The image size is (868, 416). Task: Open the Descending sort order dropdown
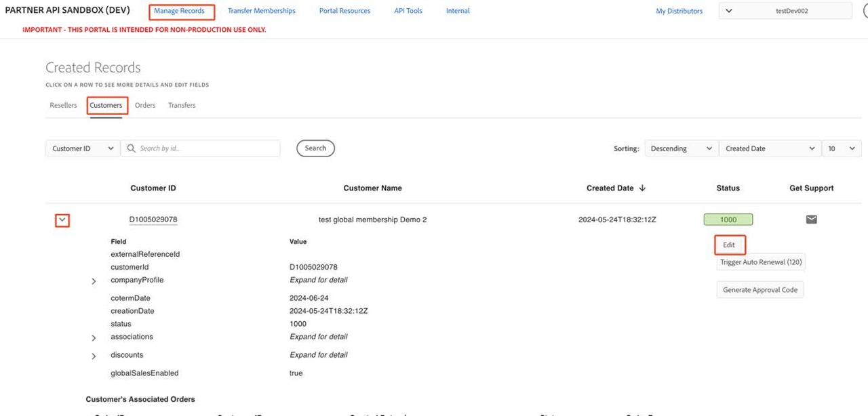coord(680,148)
